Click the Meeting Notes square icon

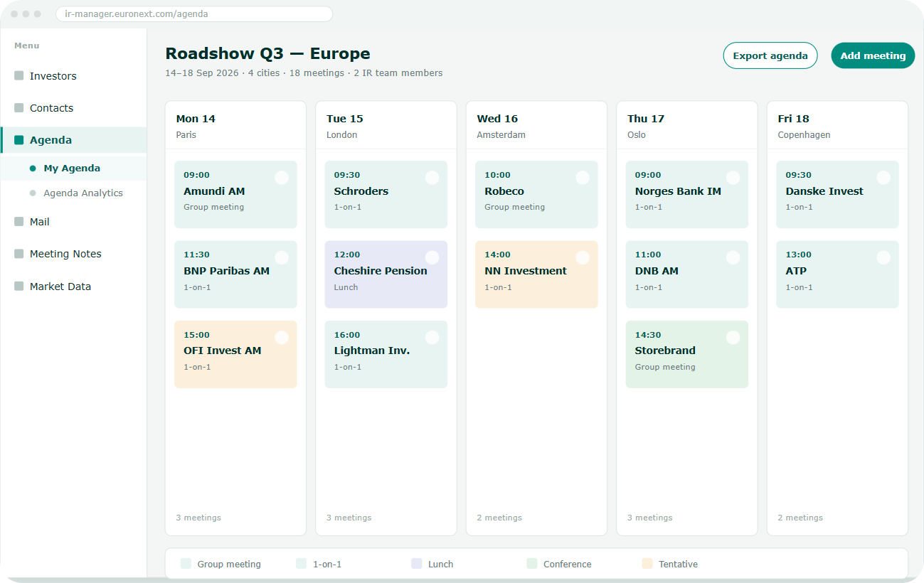[x=19, y=254]
